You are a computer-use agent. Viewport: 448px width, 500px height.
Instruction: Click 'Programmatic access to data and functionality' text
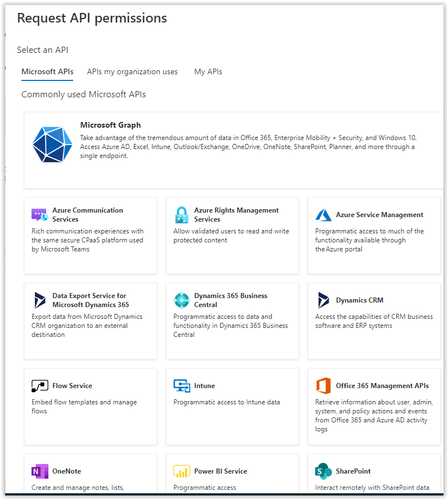[x=230, y=326]
